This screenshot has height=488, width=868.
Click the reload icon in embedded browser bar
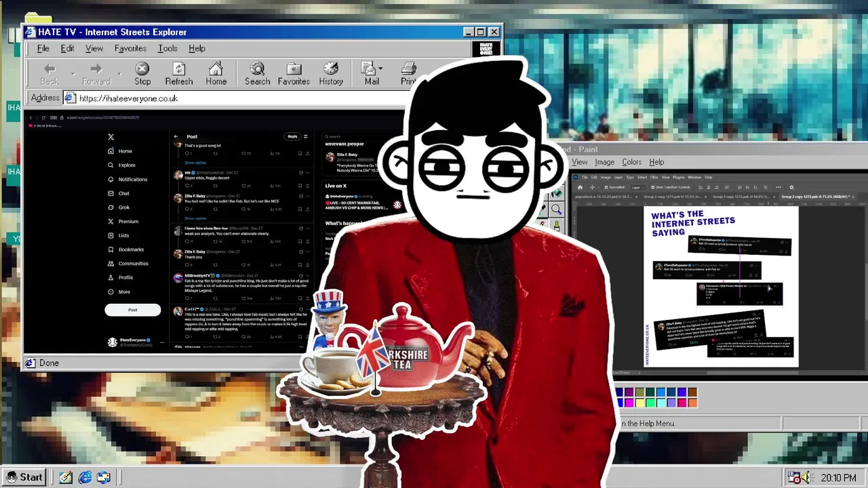tap(43, 118)
